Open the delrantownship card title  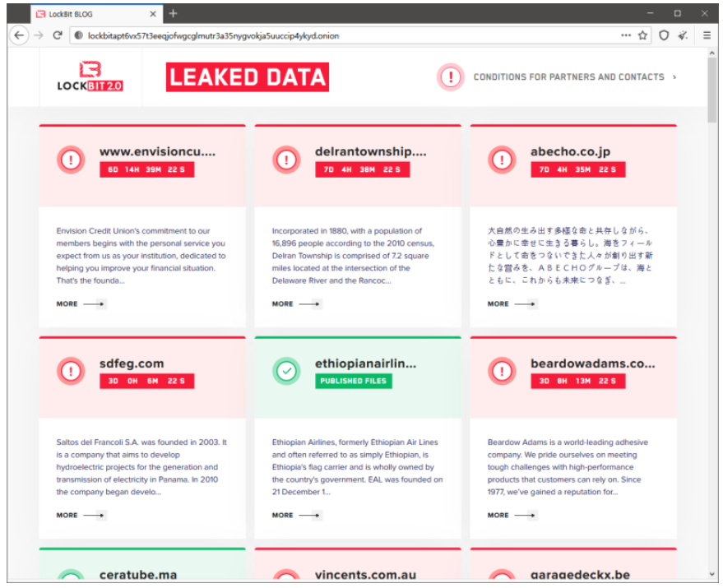[x=371, y=151]
